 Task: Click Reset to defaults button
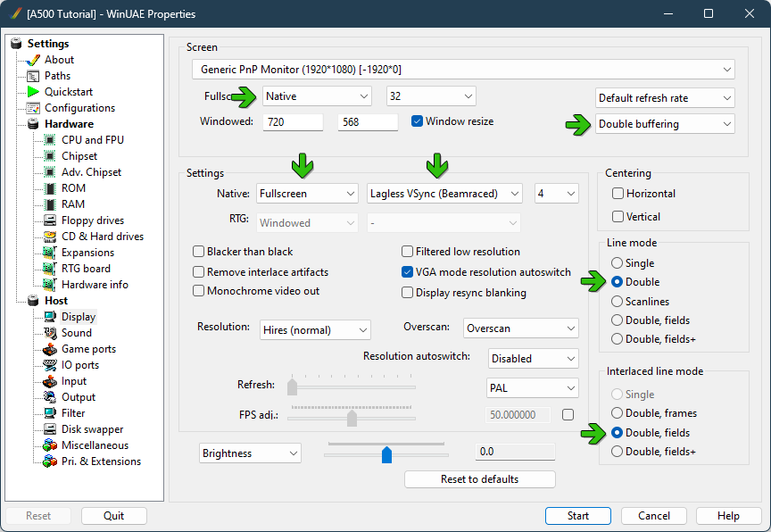point(479,479)
